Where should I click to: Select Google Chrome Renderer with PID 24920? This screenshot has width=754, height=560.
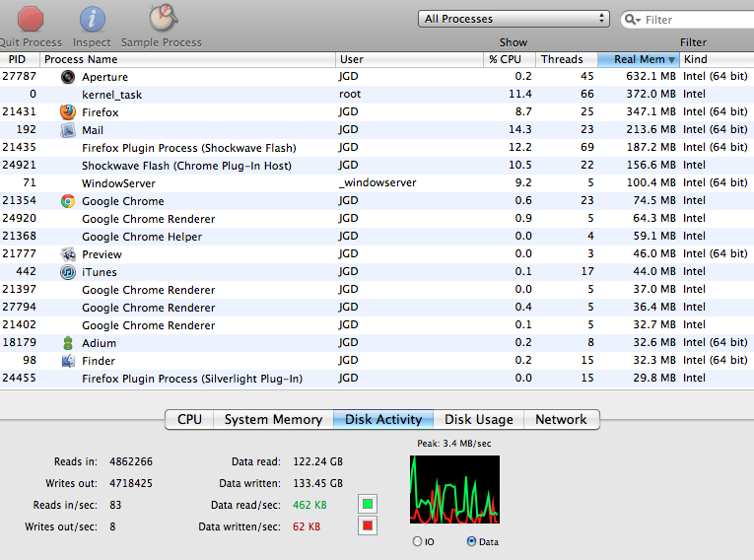coord(377,219)
